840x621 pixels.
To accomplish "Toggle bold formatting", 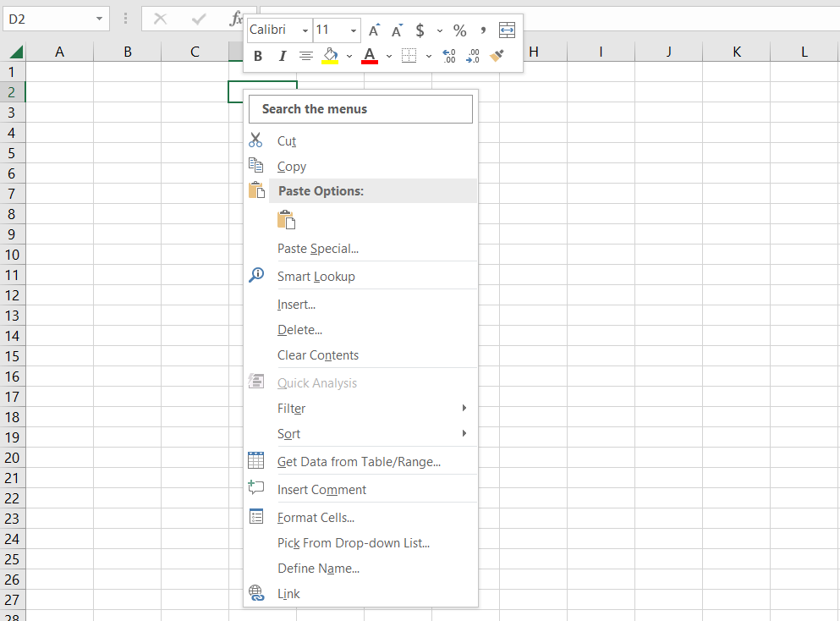I will tap(258, 56).
